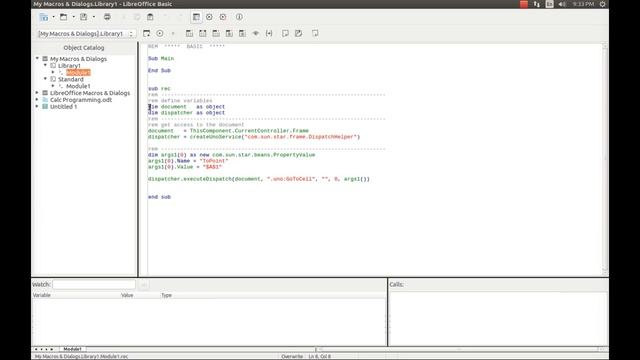Click the Open file toolbar icon
The width and height of the screenshot is (640, 360).
[63, 17]
